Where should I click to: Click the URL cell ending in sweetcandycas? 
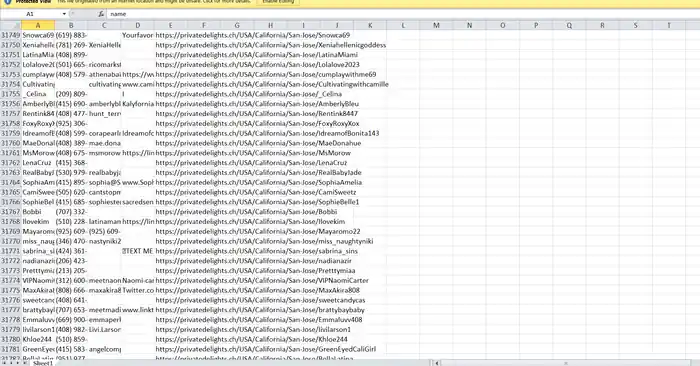[x=260, y=300]
